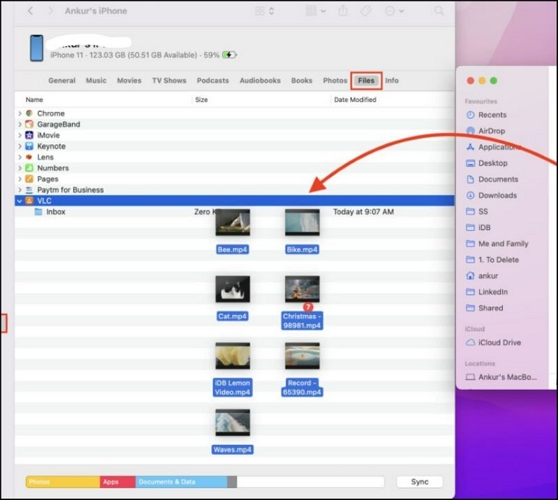Click Documents & Data storage segment
Viewport: 558px width, 500px height.
tap(181, 482)
